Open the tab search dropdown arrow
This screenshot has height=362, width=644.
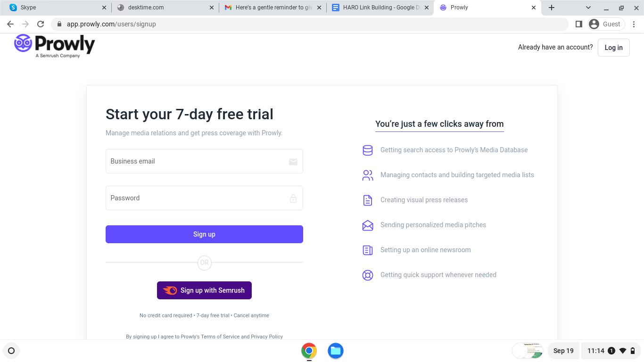[x=588, y=8]
